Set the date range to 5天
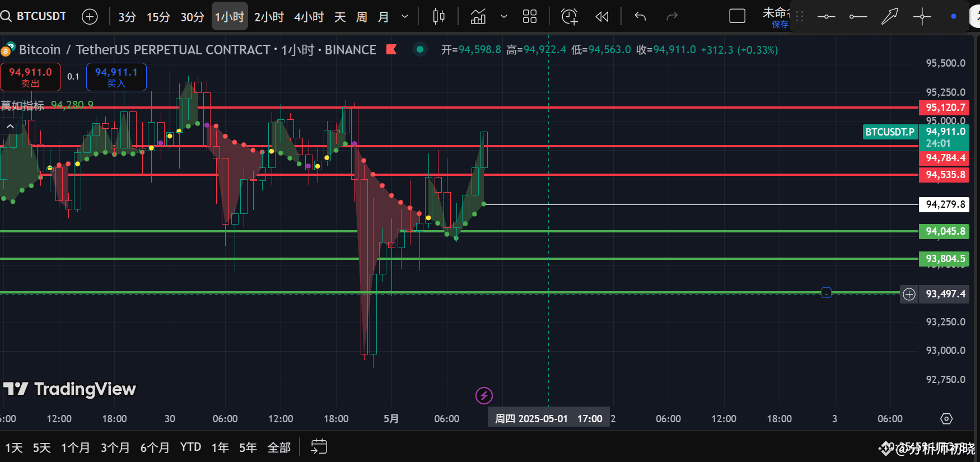Image resolution: width=980 pixels, height=462 pixels. pyautogui.click(x=41, y=447)
